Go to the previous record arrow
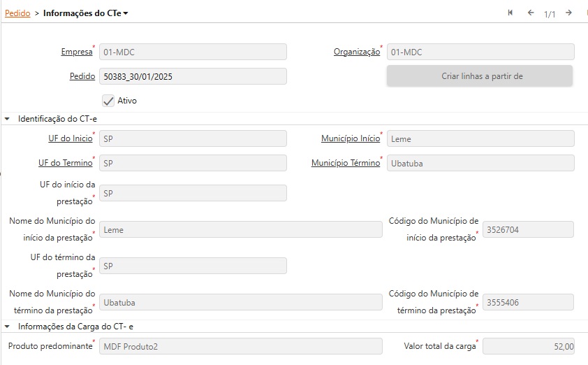This screenshot has width=588, height=365. pos(531,13)
